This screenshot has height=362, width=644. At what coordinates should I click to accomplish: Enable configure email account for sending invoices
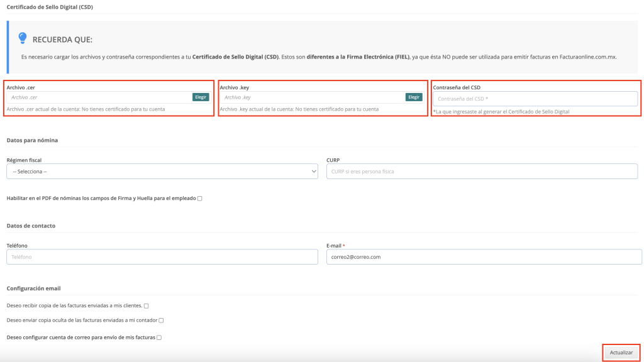(159, 337)
